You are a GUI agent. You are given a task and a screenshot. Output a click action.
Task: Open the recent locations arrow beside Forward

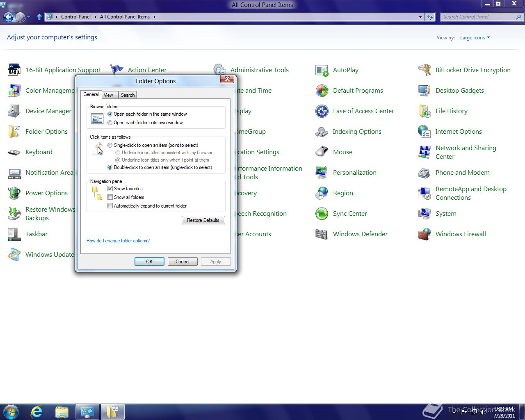(x=28, y=17)
